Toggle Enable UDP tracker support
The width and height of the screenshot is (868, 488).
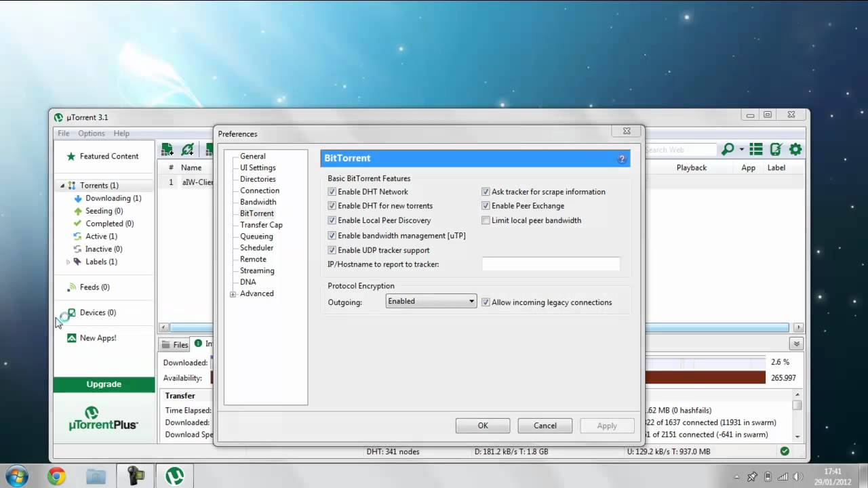332,251
